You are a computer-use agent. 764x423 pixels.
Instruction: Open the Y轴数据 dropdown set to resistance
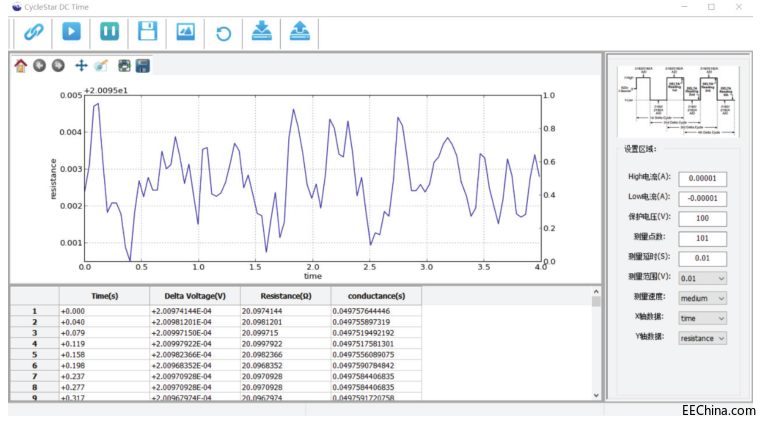[702, 338]
